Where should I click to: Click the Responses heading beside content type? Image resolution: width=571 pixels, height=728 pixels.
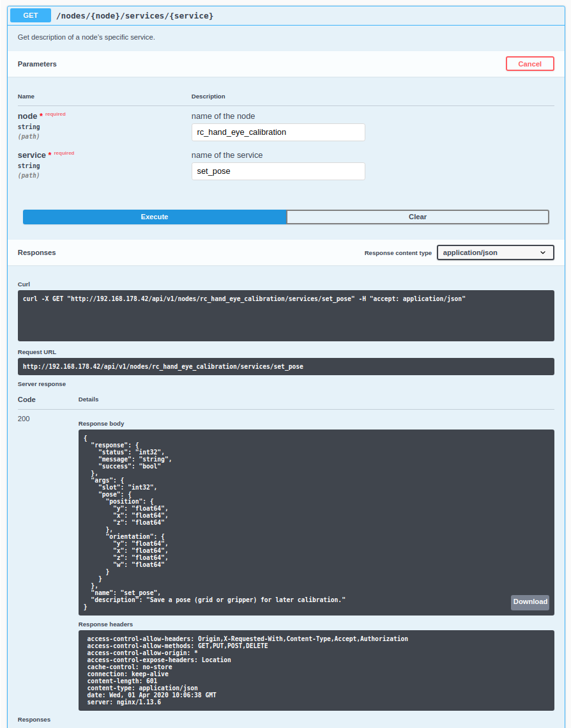point(36,252)
